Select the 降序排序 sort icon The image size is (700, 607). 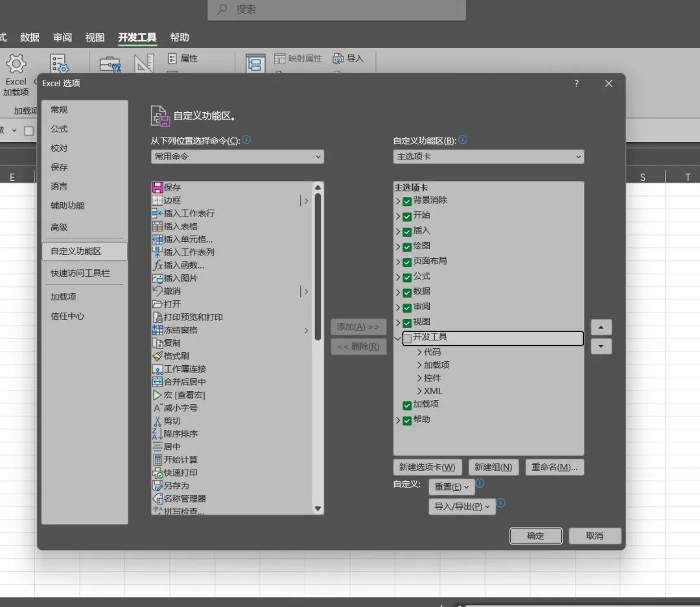click(x=157, y=434)
